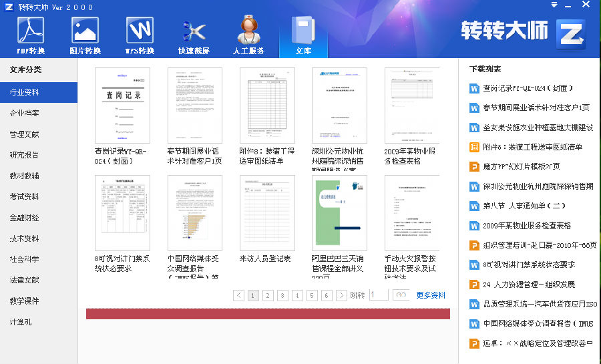
Task: Go to page 2 in pagination
Action: [268, 295]
